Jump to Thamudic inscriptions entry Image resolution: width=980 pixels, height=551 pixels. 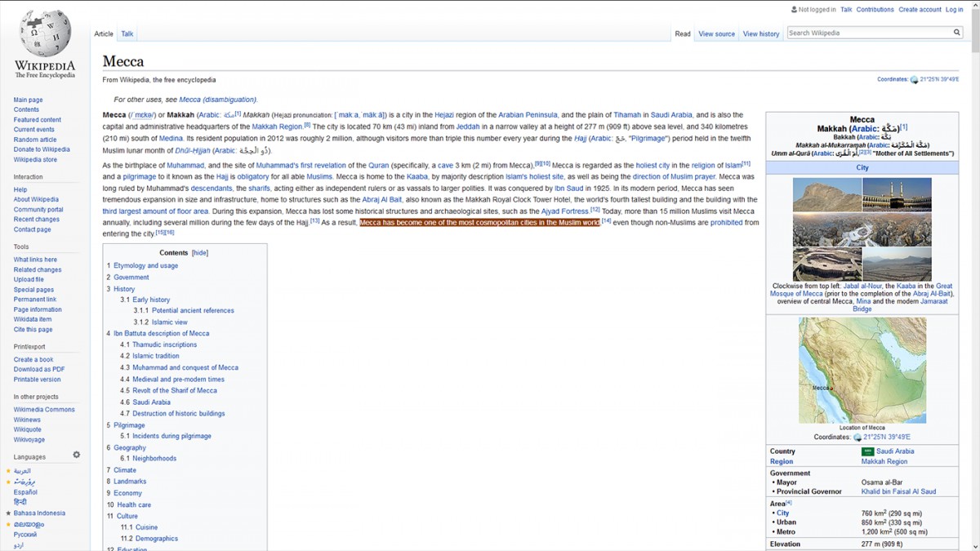(164, 344)
